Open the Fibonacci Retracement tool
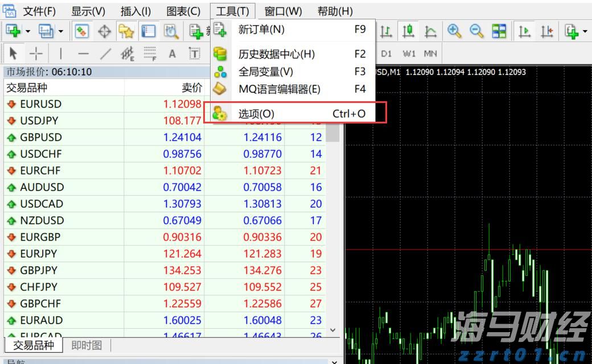 [149, 53]
